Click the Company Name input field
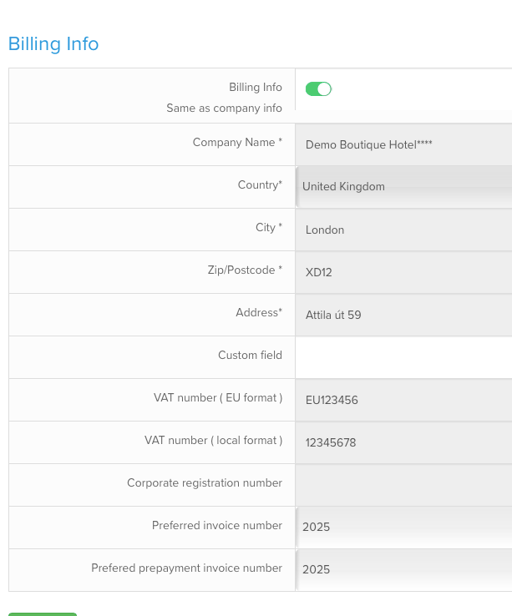 [x=404, y=145]
